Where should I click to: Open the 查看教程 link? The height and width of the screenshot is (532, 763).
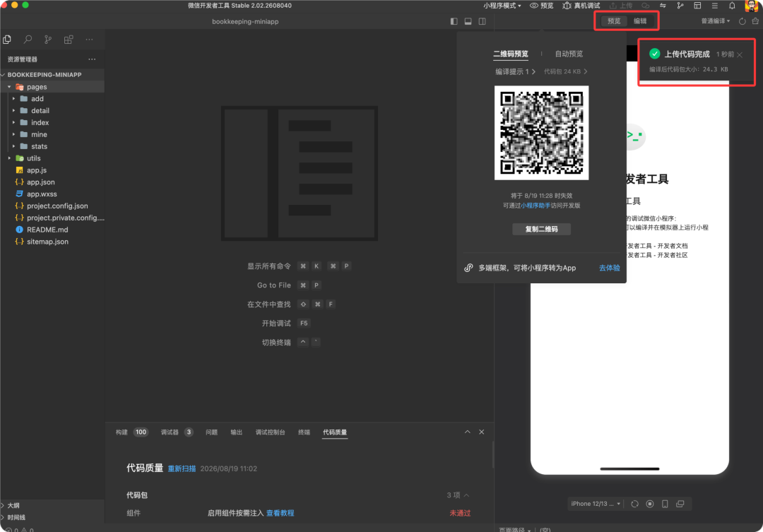coord(280,513)
